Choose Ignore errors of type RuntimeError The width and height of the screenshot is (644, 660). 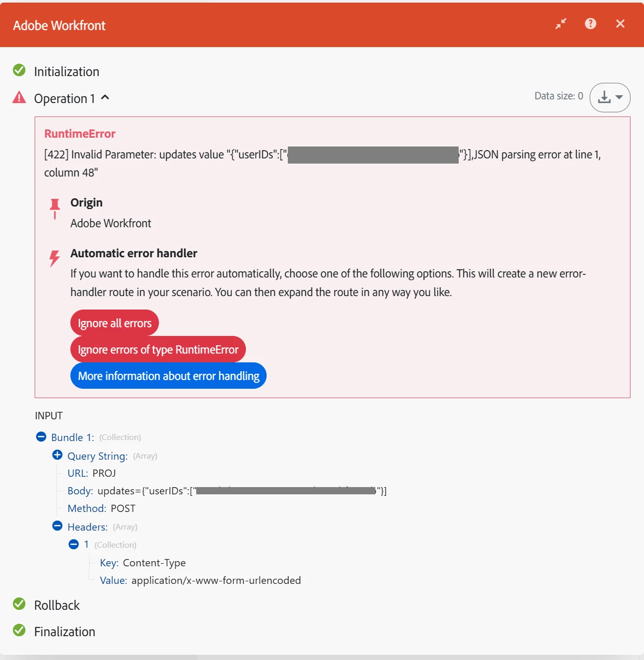coord(158,349)
